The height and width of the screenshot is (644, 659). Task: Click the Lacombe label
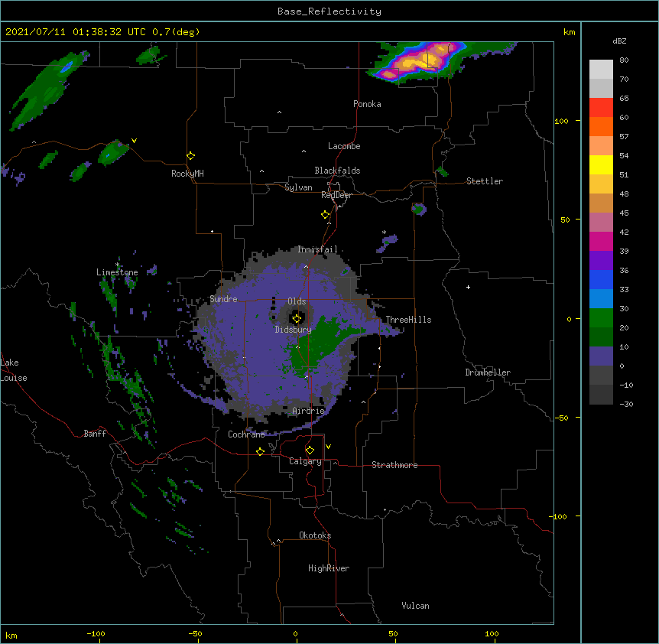coord(344,146)
